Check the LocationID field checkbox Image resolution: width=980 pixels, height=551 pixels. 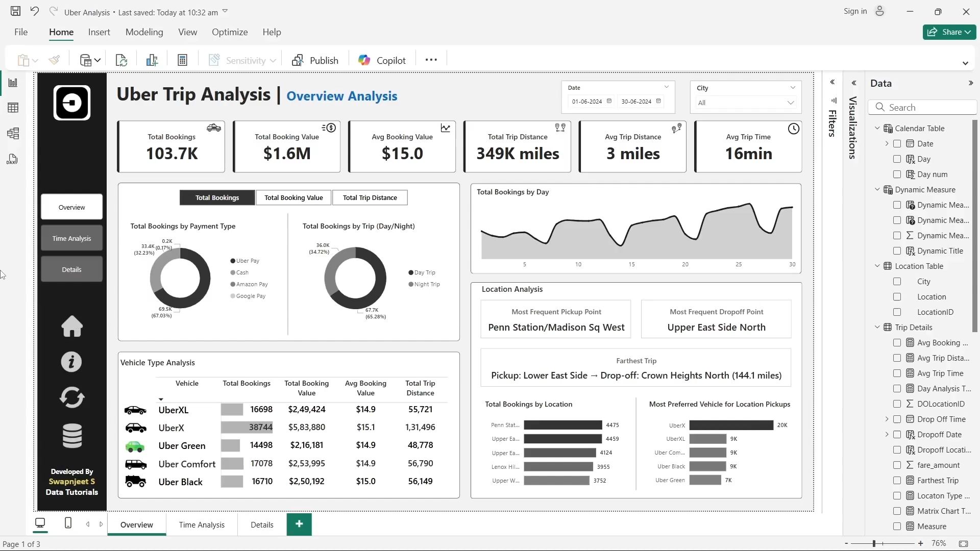coord(897,312)
